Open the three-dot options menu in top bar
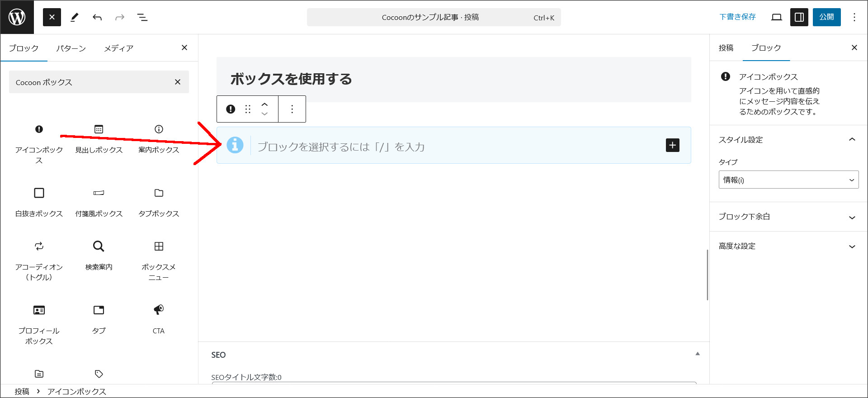Screen dimensions: 868x398 [854, 17]
